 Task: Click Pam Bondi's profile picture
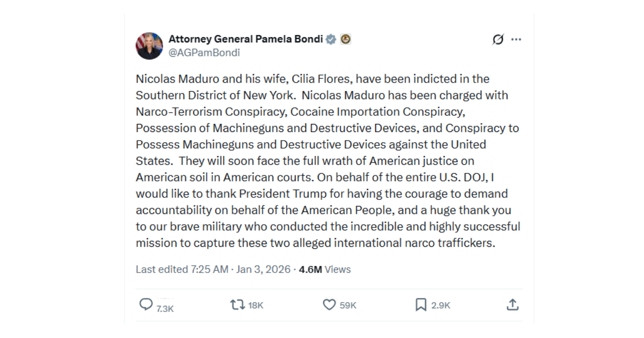[149, 45]
